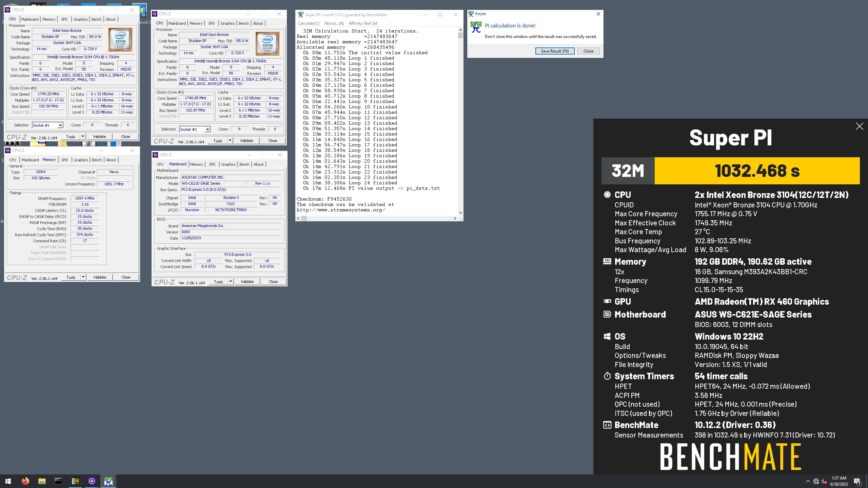Open the taskbar clock showing 1:37 AM
The width and height of the screenshot is (868, 488).
[x=839, y=481]
